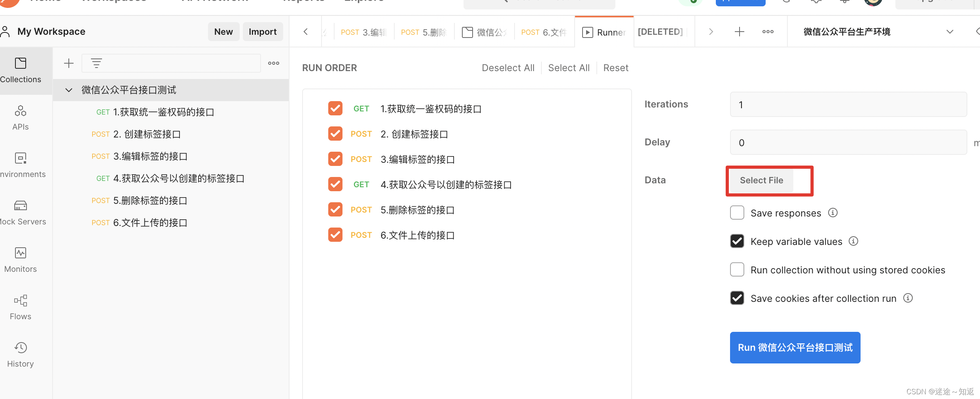Viewport: 980px width, 399px height.
Task: Uncheck request 3.编辑标签的接口 in run order
Action: [335, 159]
